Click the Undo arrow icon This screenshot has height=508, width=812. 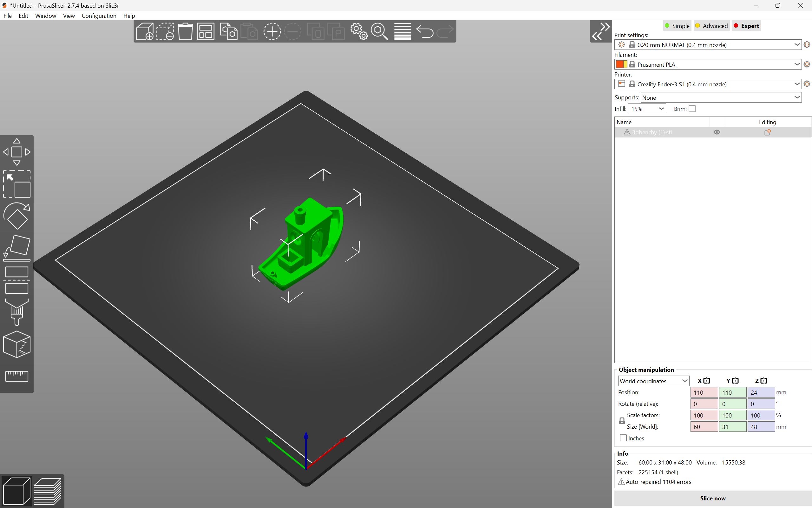point(425,31)
